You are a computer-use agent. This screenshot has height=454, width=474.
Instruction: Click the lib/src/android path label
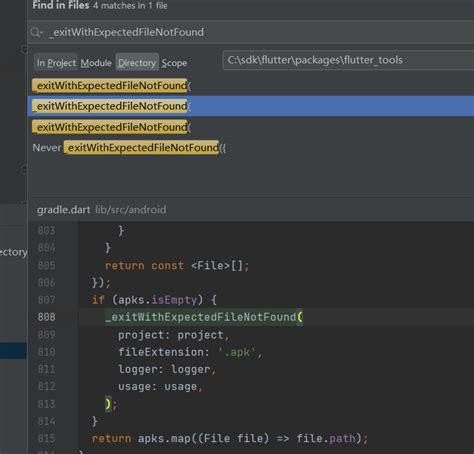click(x=130, y=210)
